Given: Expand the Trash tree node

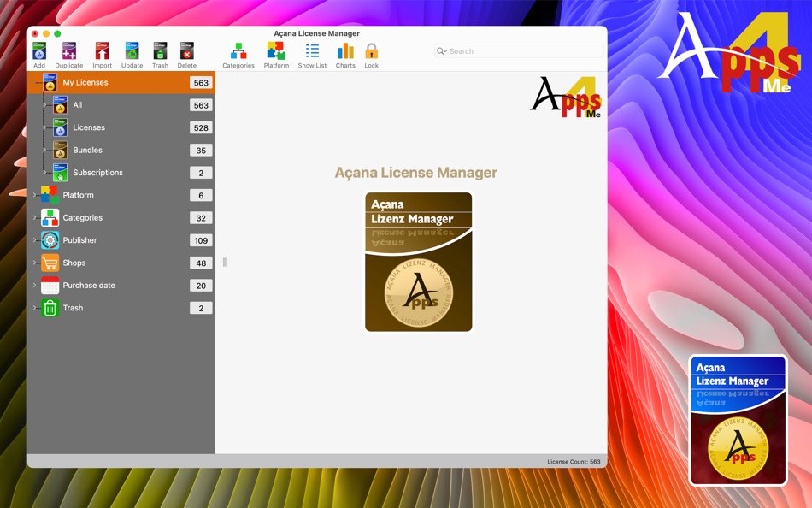Looking at the screenshot, I should (x=35, y=308).
